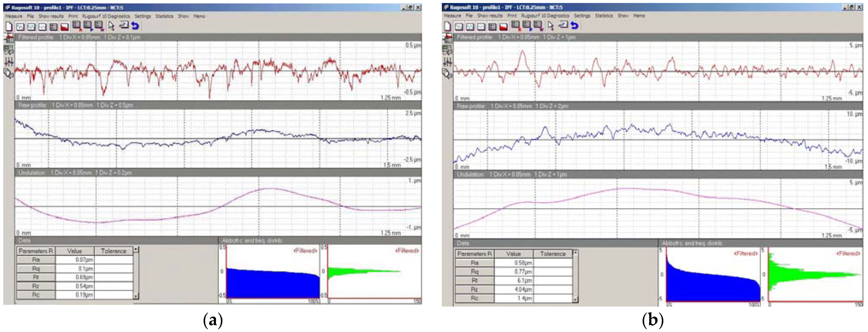The image size is (868, 332).
Task: Open the Settings menu in left window
Action: point(142,16)
